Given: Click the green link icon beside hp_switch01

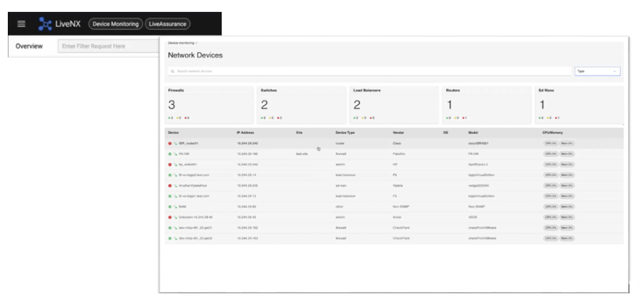Looking at the screenshot, I should [176, 165].
